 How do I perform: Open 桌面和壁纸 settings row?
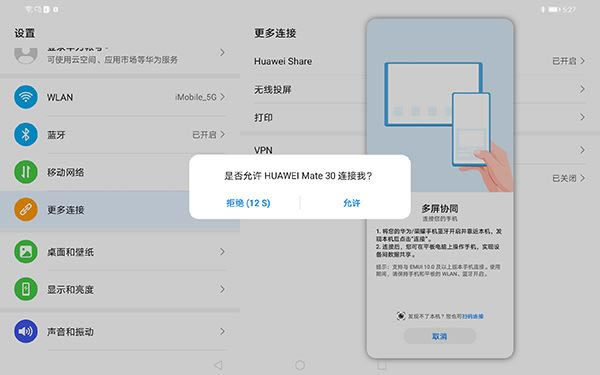point(120,252)
